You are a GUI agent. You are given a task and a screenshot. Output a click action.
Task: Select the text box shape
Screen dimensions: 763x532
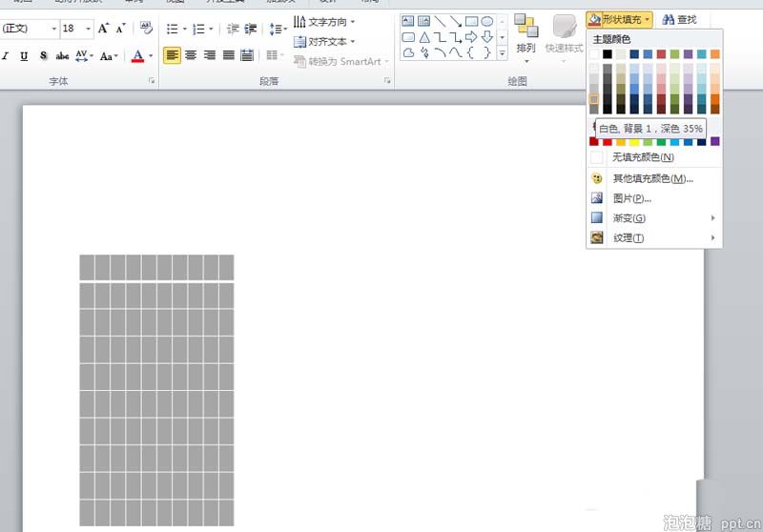click(408, 21)
